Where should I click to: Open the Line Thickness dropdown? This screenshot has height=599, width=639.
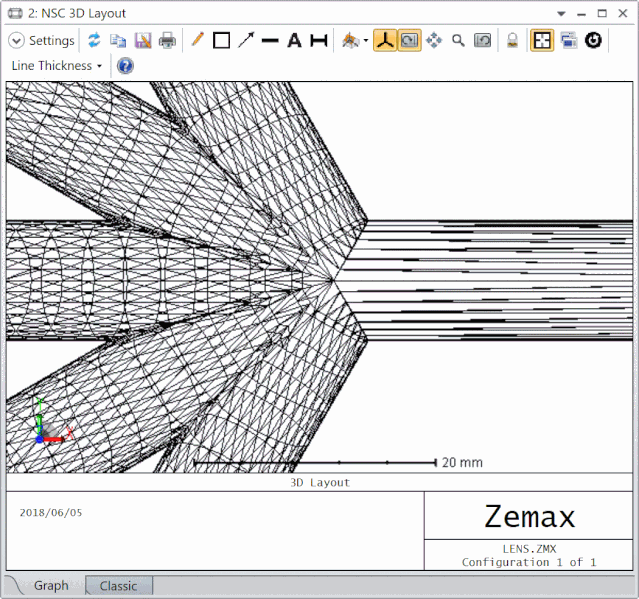(57, 66)
